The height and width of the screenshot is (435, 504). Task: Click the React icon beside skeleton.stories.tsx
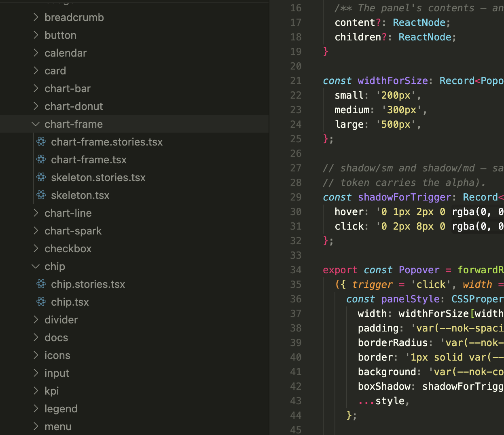click(x=41, y=177)
